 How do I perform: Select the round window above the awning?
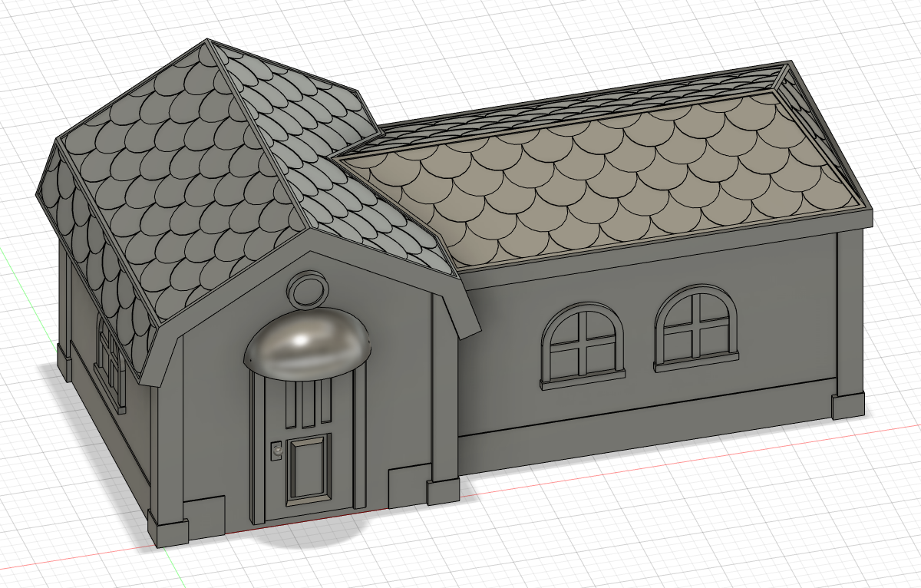(x=309, y=291)
